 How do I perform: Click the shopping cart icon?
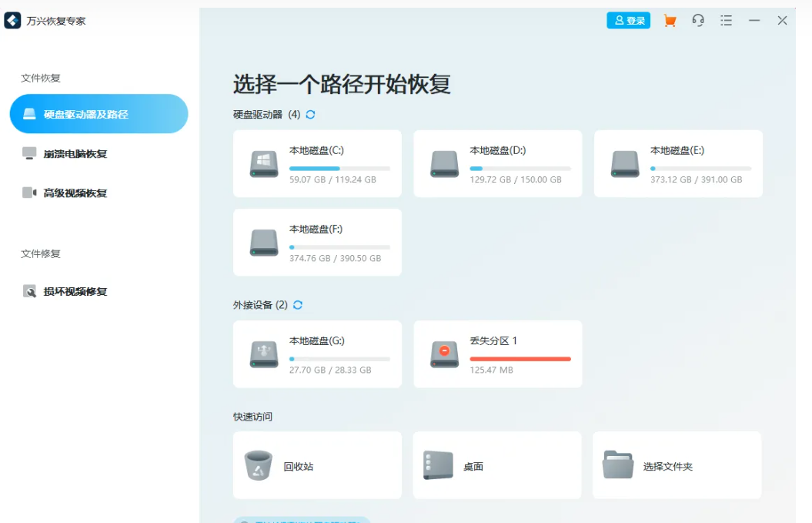(670, 21)
